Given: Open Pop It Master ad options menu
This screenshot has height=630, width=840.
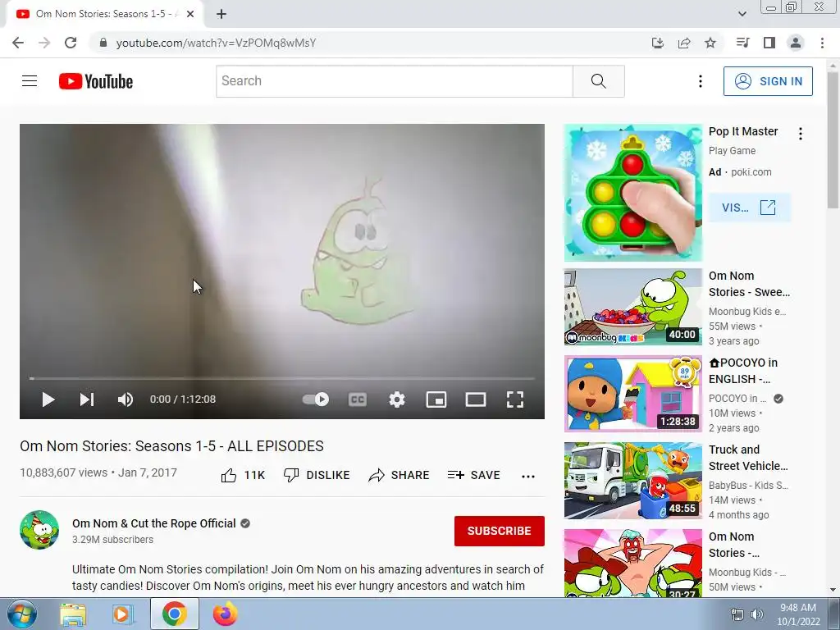Looking at the screenshot, I should click(x=801, y=134).
